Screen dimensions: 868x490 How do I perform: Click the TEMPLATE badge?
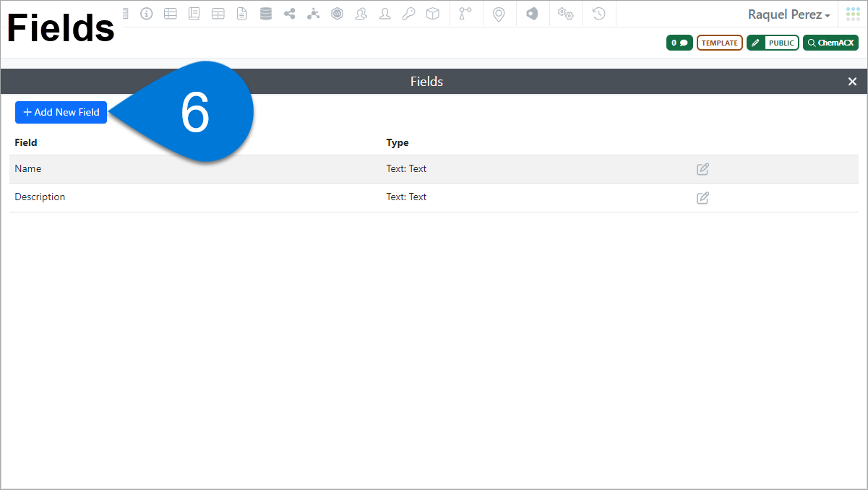(719, 43)
